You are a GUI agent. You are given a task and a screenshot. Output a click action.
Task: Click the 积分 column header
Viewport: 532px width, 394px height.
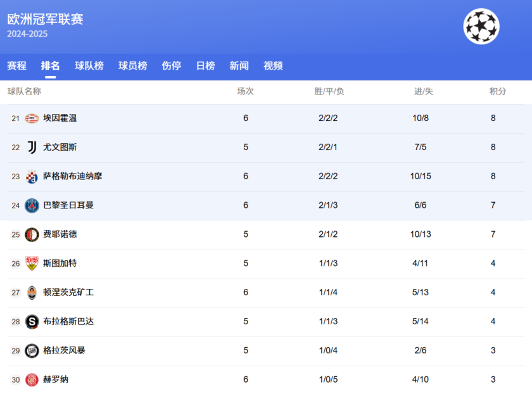[x=497, y=91]
